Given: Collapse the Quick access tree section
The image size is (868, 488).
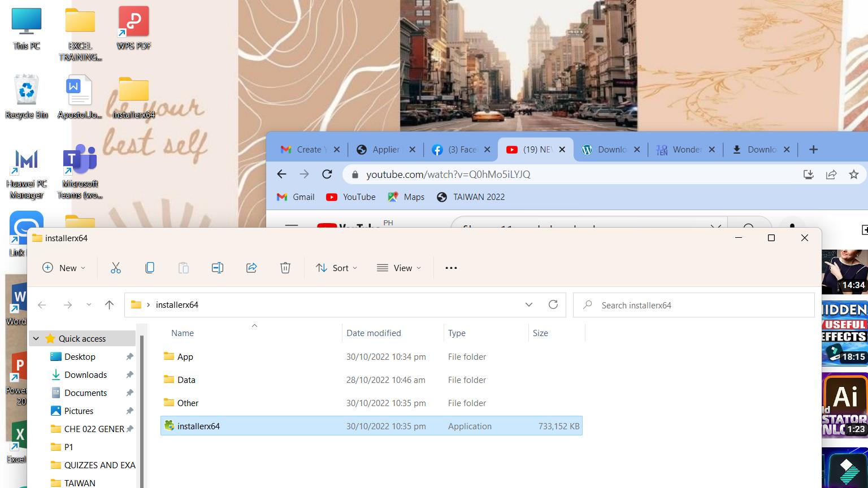Looking at the screenshot, I should 36,338.
